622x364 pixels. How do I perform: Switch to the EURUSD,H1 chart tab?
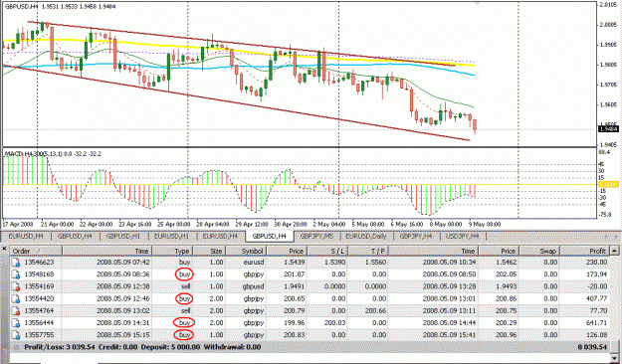[x=172, y=237]
